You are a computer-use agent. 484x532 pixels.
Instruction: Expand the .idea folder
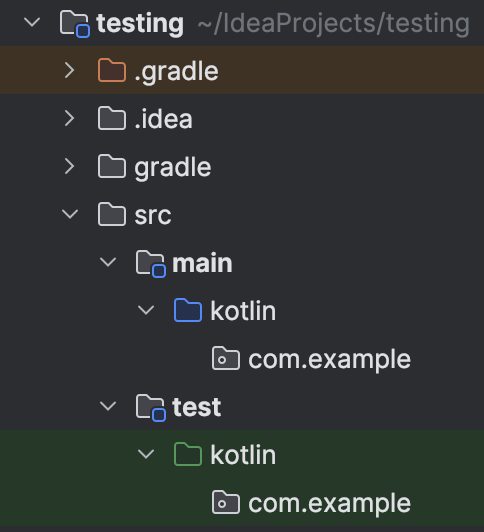(x=70, y=118)
